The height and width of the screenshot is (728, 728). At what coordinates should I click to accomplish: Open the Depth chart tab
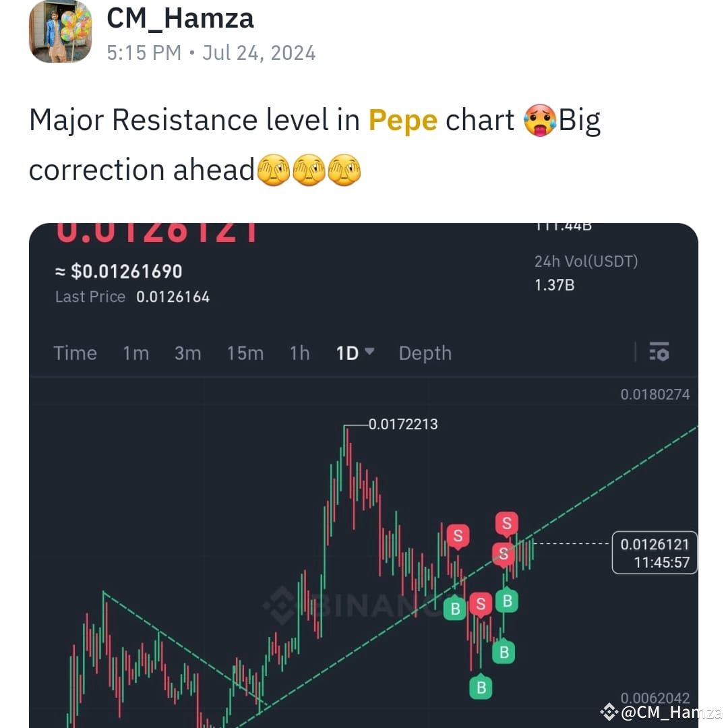click(x=425, y=353)
